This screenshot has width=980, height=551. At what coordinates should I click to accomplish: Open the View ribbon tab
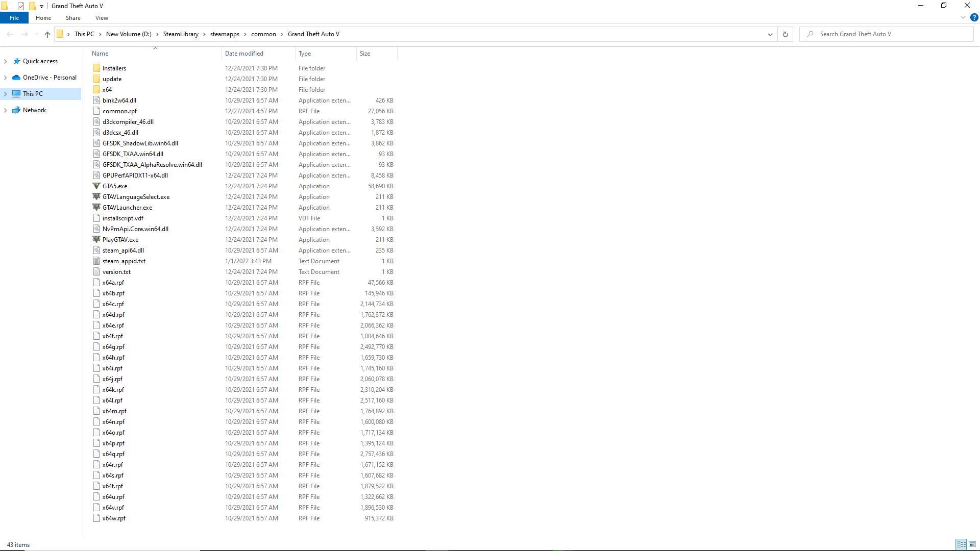[102, 18]
